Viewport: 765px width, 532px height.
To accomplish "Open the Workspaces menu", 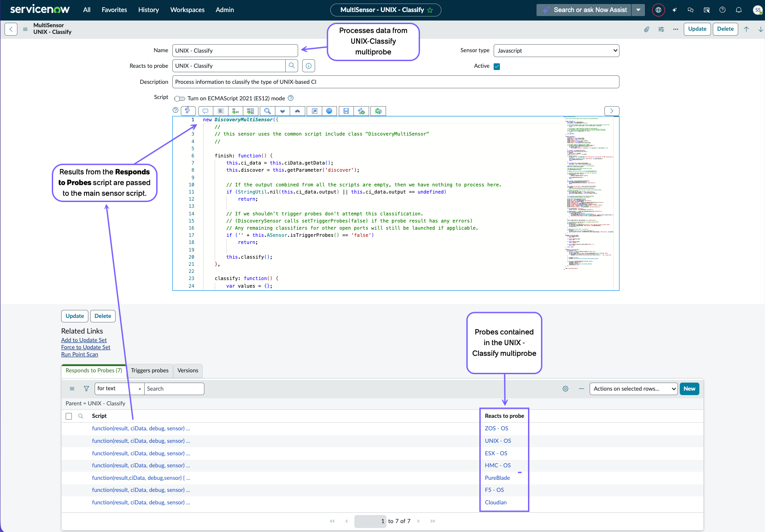I will click(x=187, y=10).
